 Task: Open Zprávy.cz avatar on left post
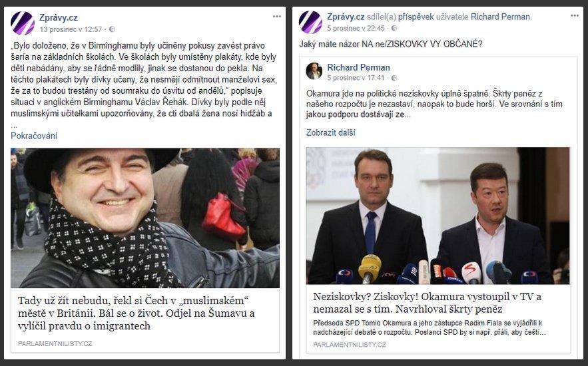coord(23,23)
